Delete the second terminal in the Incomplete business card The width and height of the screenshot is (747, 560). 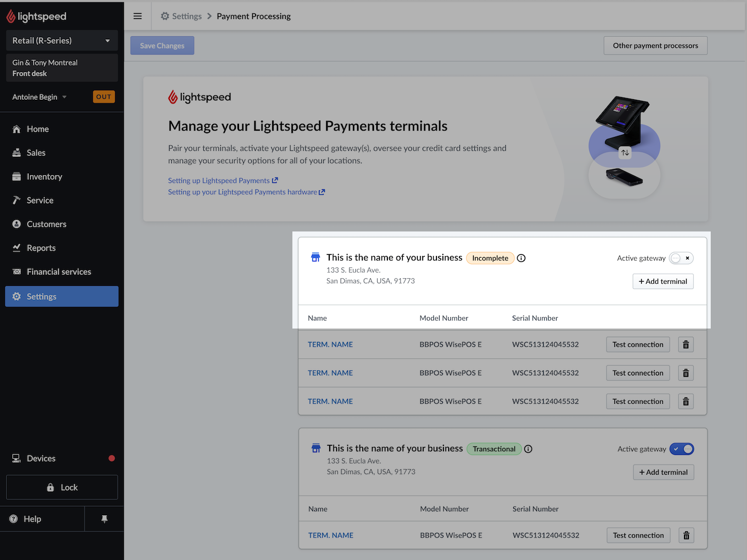(686, 373)
